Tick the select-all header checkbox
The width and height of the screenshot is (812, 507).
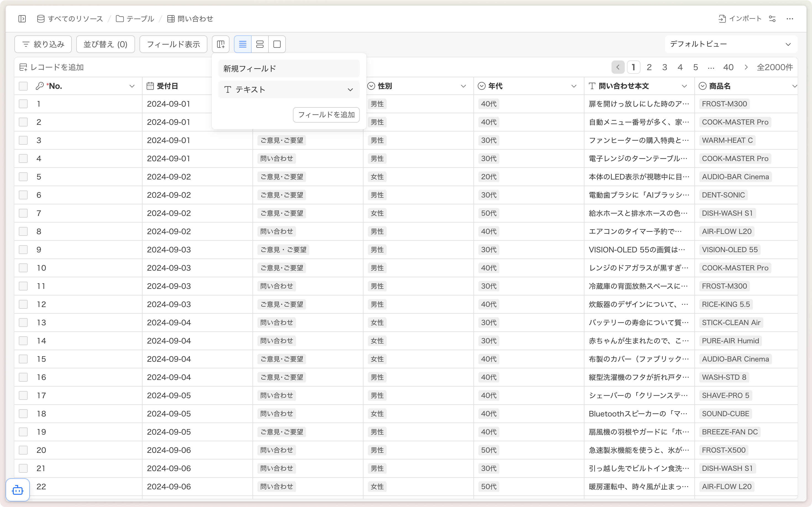pos(23,86)
